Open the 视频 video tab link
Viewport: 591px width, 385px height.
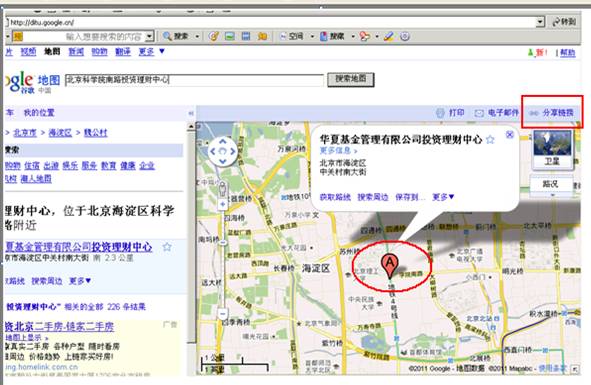[28, 52]
